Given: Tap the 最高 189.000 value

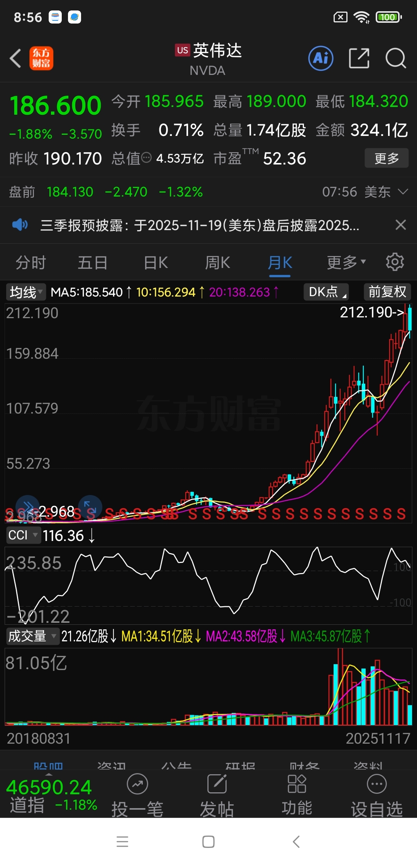Looking at the screenshot, I should click(276, 102).
